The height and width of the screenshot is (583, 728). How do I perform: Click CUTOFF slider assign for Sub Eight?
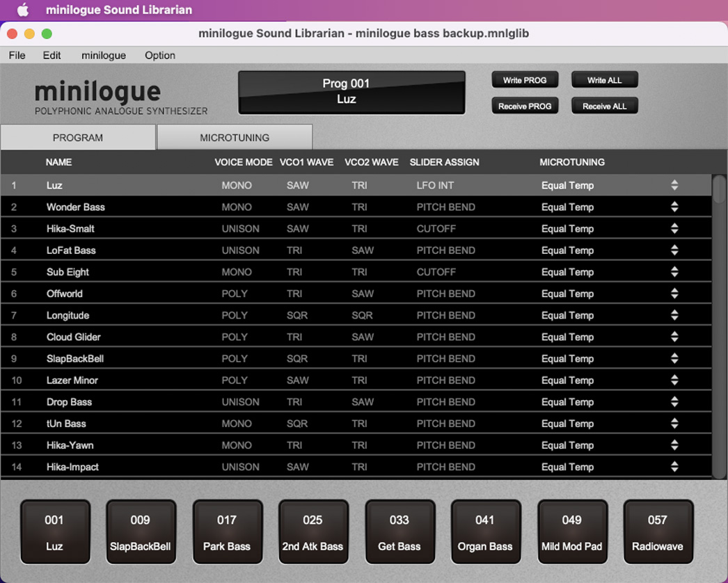(436, 271)
